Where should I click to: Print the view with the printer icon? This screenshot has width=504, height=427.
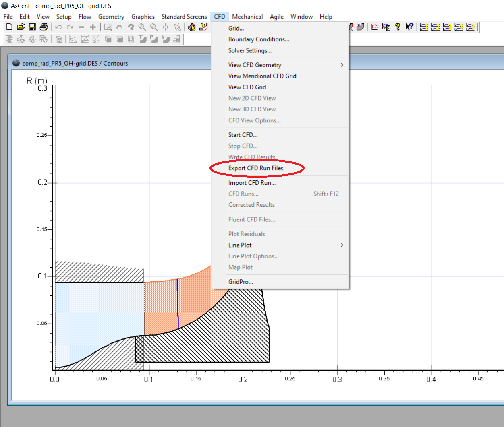point(44,27)
